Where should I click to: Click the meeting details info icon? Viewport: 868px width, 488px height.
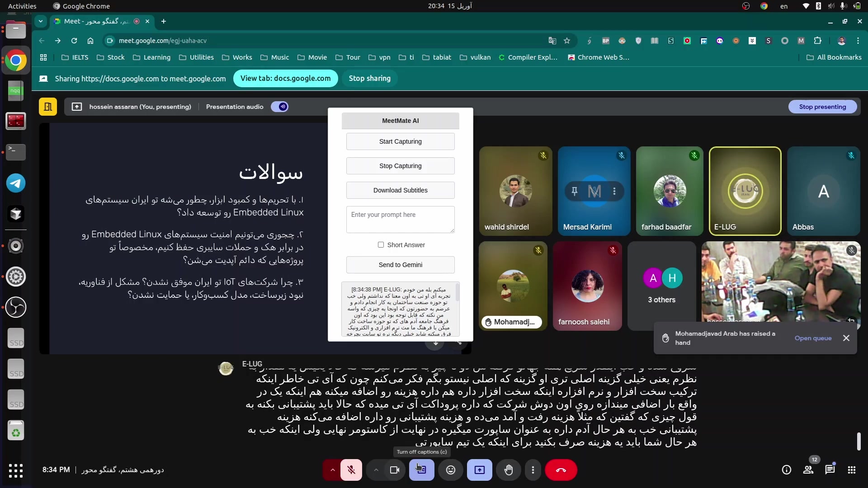point(787,470)
